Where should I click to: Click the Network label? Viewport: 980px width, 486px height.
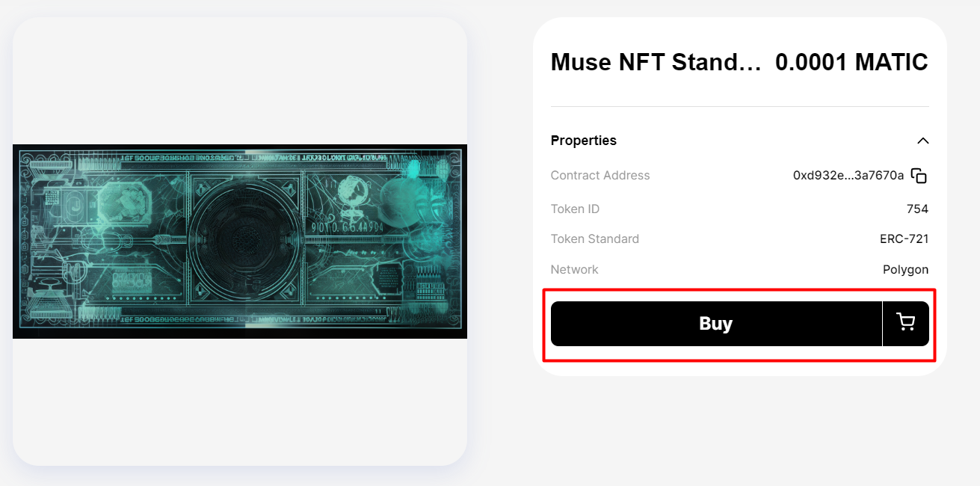coord(575,270)
